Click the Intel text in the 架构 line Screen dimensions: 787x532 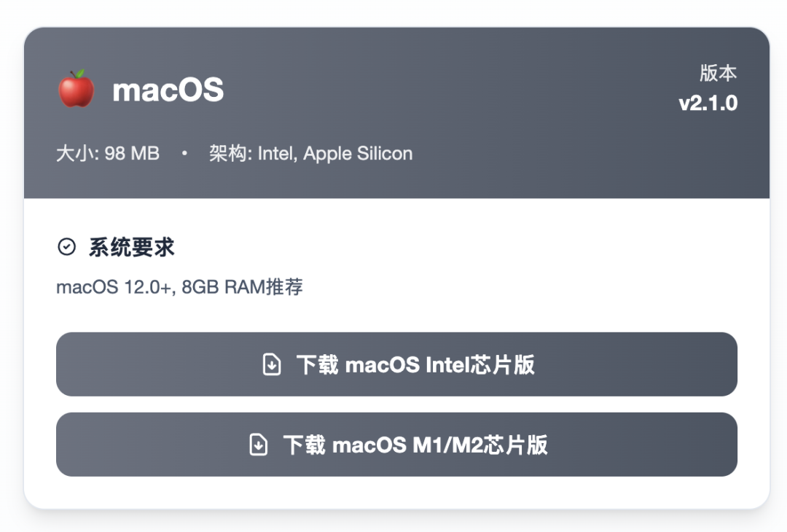(277, 154)
